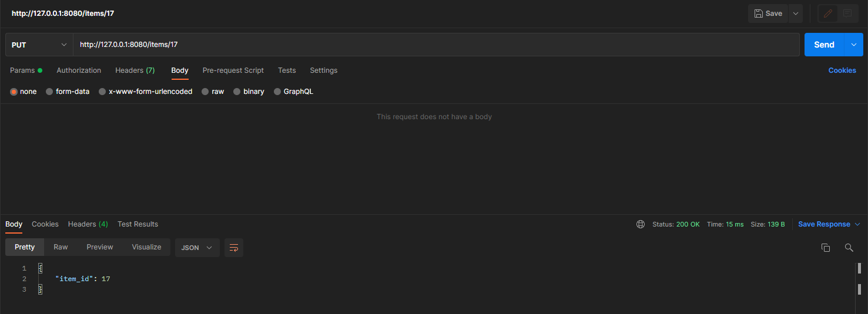Image resolution: width=868 pixels, height=314 pixels.
Task: Select the form-data body type
Action: coord(68,92)
